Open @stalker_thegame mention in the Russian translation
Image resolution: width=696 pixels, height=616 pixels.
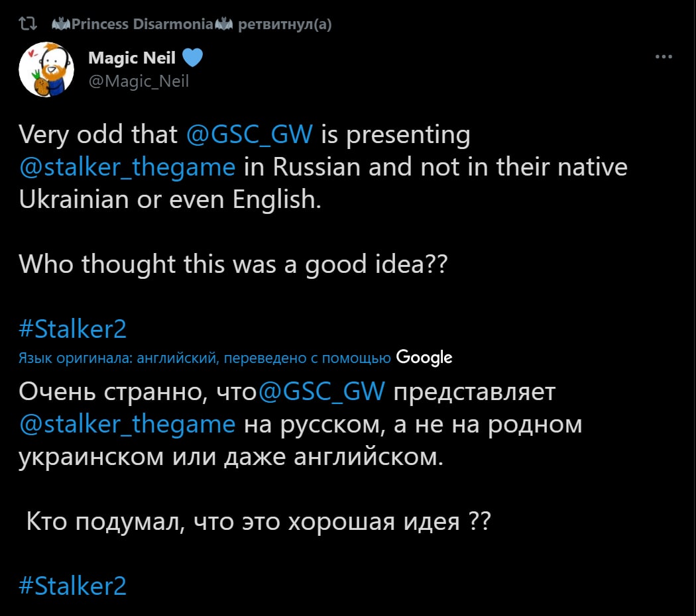127,423
